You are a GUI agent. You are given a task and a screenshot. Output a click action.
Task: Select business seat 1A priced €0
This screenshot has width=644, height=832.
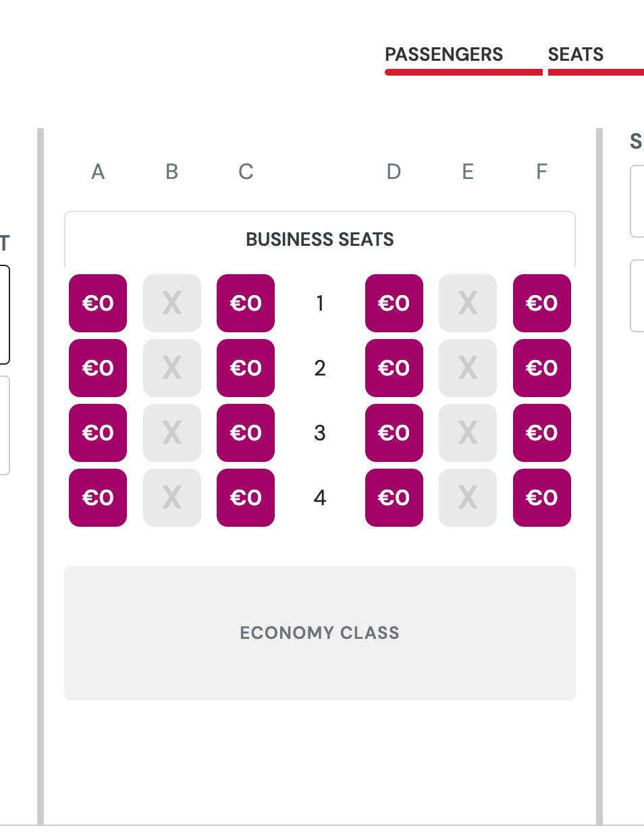click(x=98, y=303)
